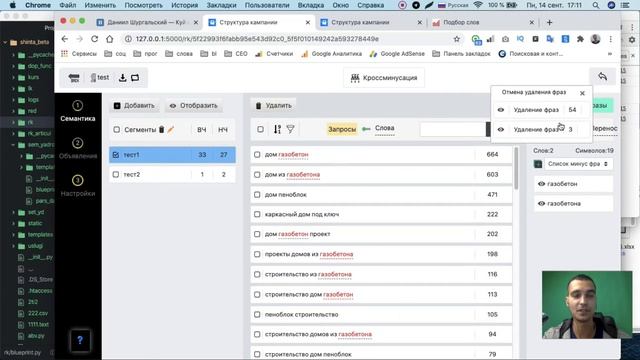Click the Добавить button

pos(134,106)
